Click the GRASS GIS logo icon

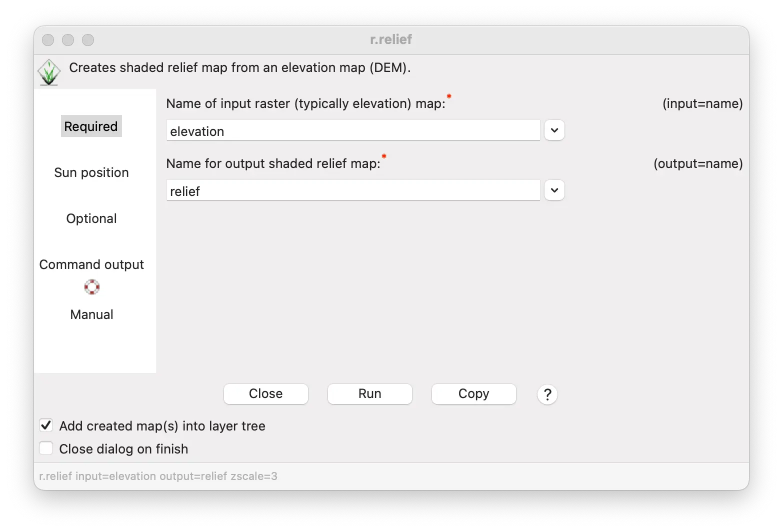tap(49, 72)
